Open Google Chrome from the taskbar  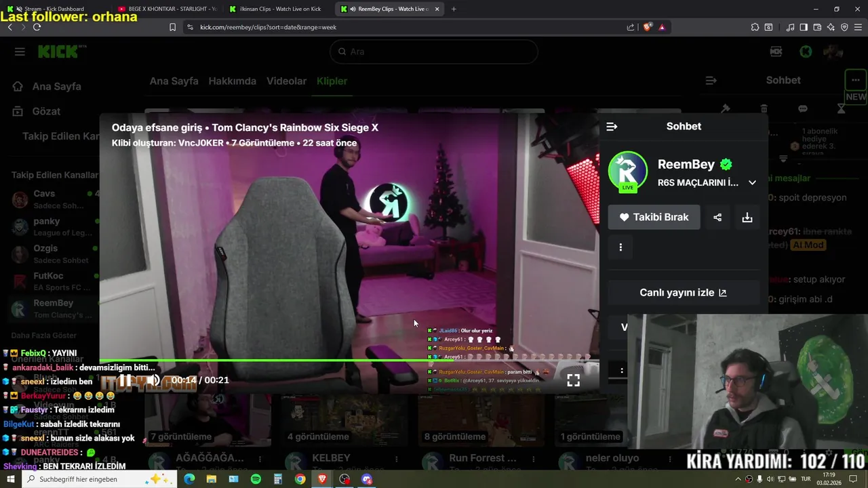[x=300, y=479]
